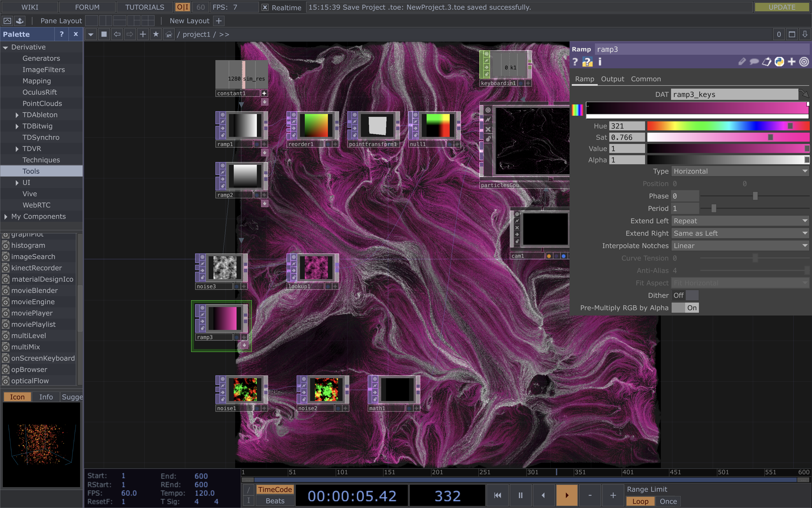The image size is (812, 508).
Task: Open the Info tab in palette preview
Action: pyautogui.click(x=46, y=397)
